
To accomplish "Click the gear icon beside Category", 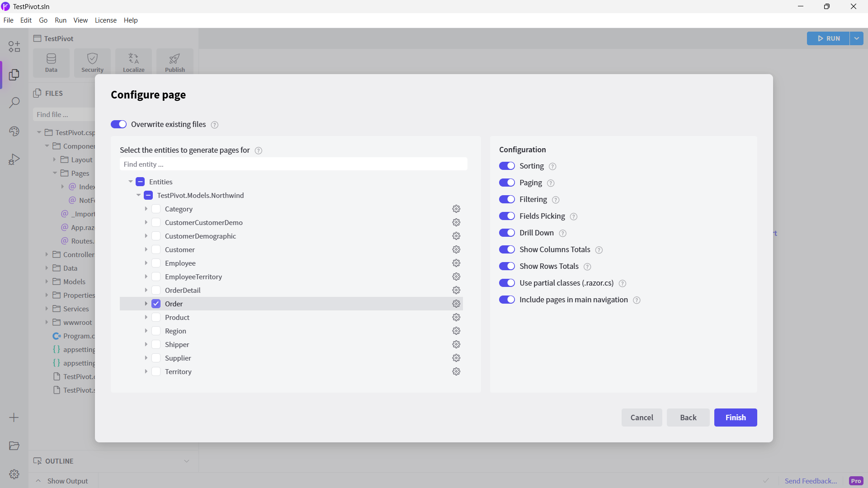I will coord(456,209).
